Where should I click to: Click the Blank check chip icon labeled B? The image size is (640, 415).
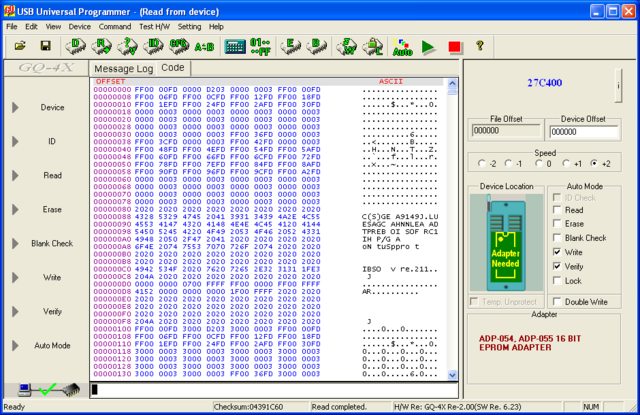point(316,46)
